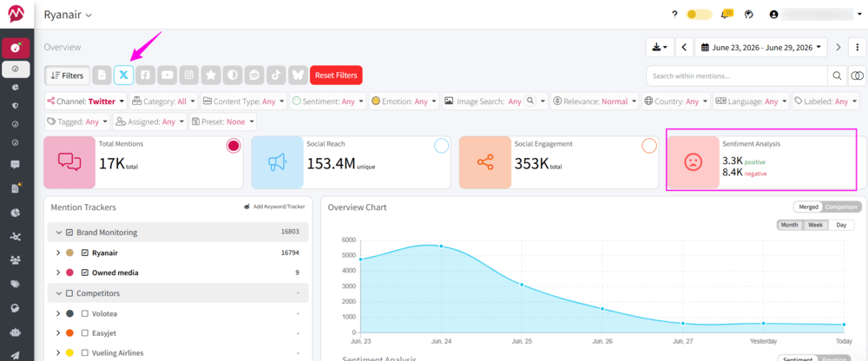Open the tags sidebar icon
Viewport: 868px width, 361px height.
click(x=16, y=284)
